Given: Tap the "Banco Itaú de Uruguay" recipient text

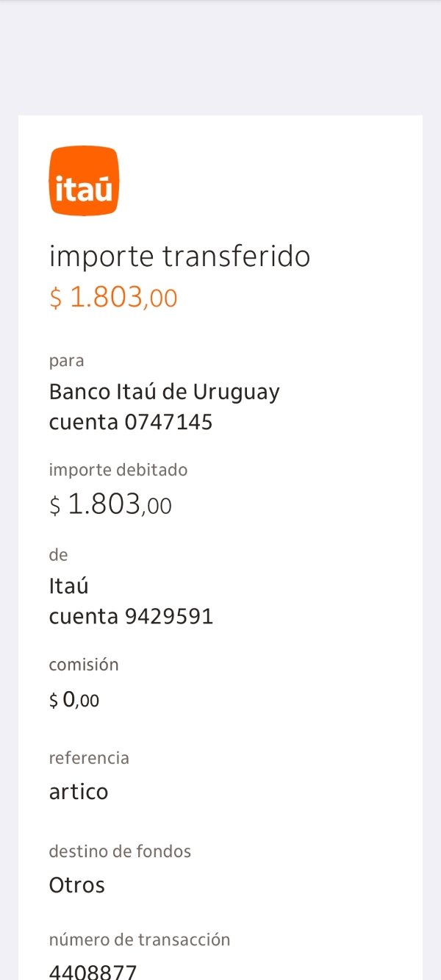Looking at the screenshot, I should click(164, 392).
